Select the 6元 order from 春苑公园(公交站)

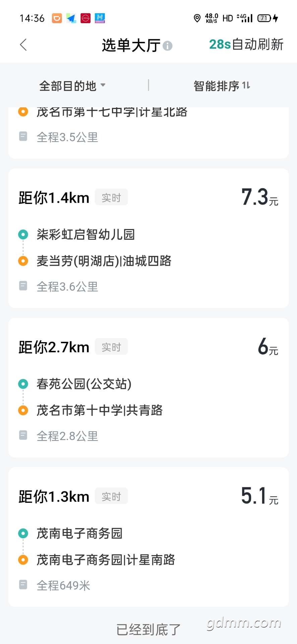click(x=148, y=388)
